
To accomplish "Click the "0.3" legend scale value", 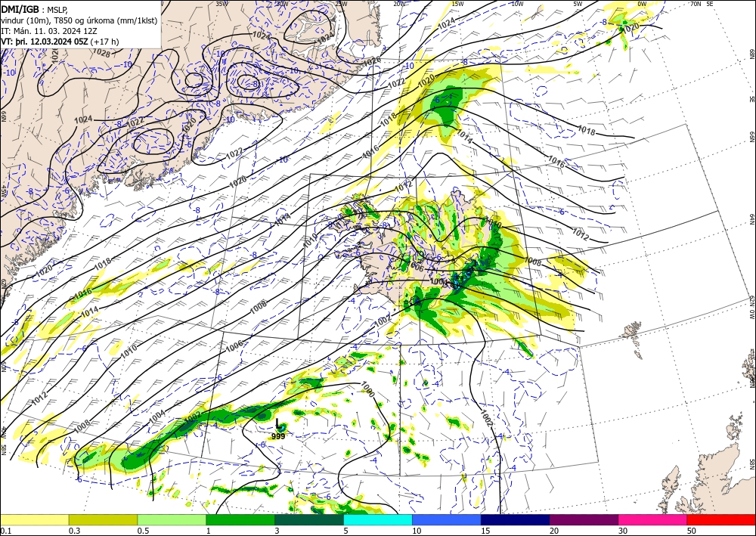I will (74, 531).
